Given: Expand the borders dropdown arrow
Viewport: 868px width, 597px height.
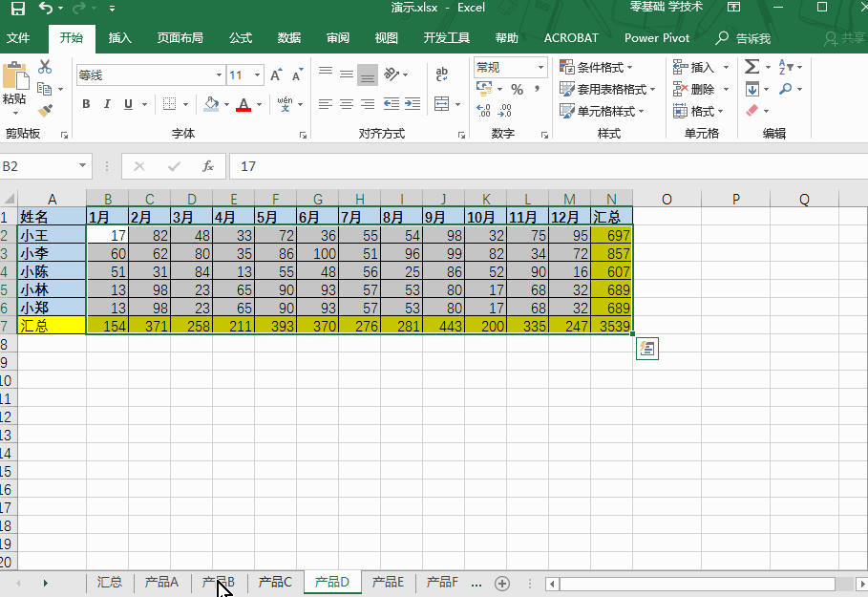Looking at the screenshot, I should pyautogui.click(x=185, y=104).
